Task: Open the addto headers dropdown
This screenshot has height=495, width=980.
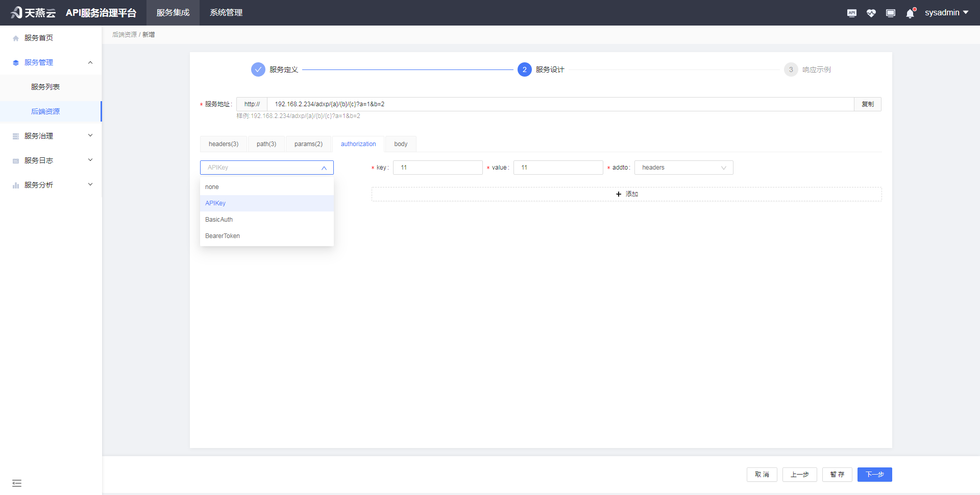Action: (x=683, y=167)
